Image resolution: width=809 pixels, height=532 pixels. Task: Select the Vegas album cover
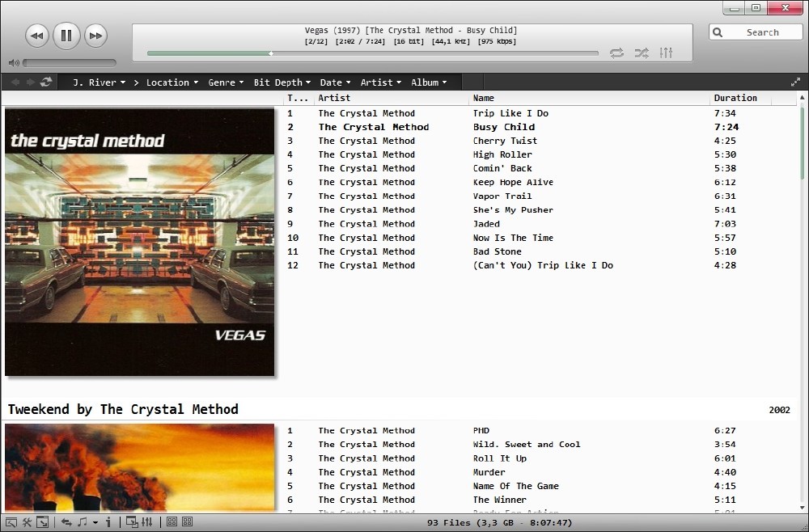tap(139, 242)
